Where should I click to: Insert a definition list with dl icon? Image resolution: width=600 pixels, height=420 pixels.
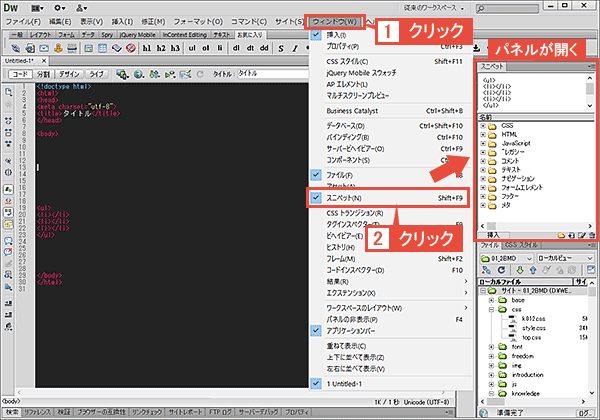236,48
